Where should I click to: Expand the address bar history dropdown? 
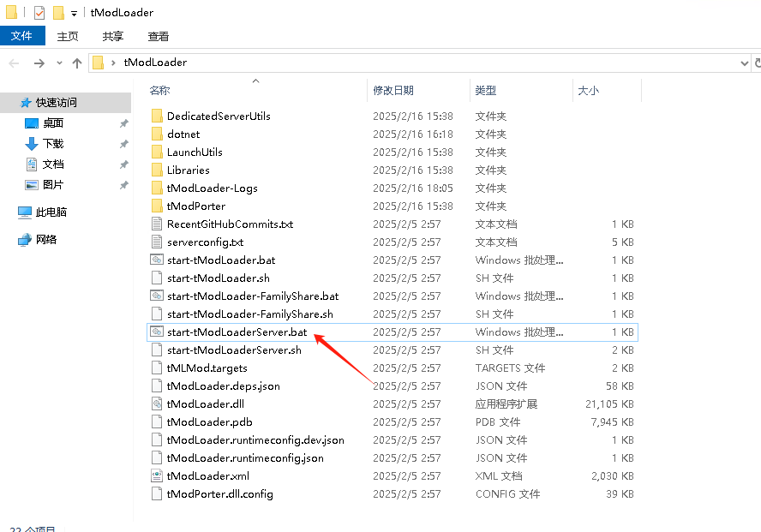tap(744, 63)
